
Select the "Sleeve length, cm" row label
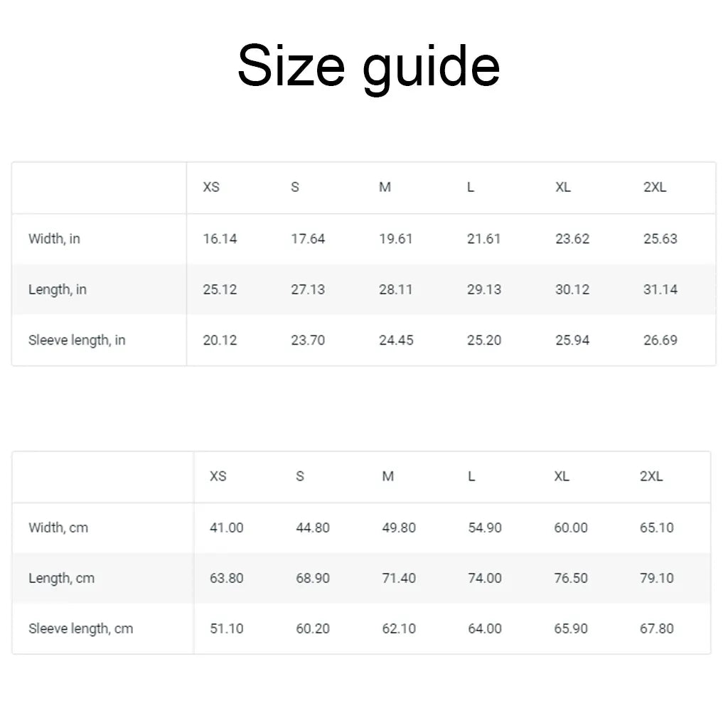tap(80, 628)
